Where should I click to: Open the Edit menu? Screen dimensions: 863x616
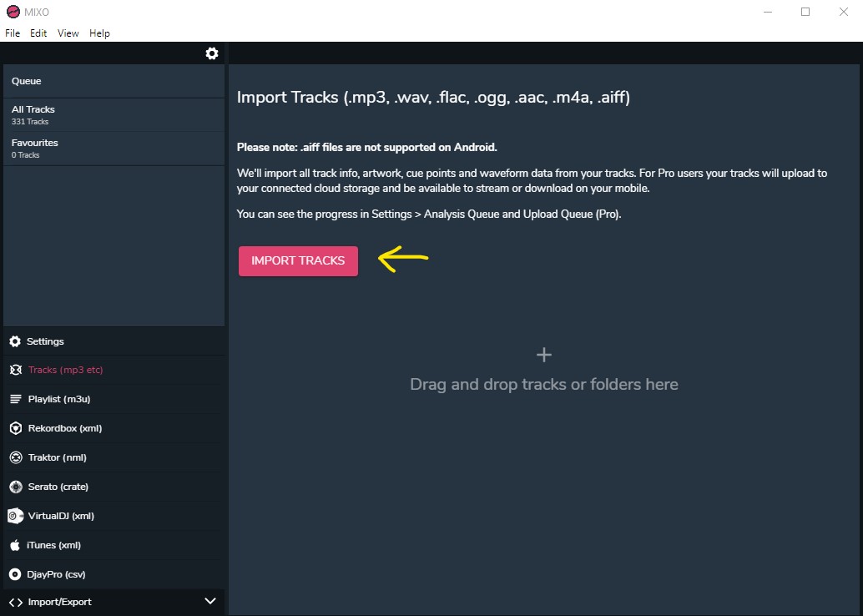38,33
